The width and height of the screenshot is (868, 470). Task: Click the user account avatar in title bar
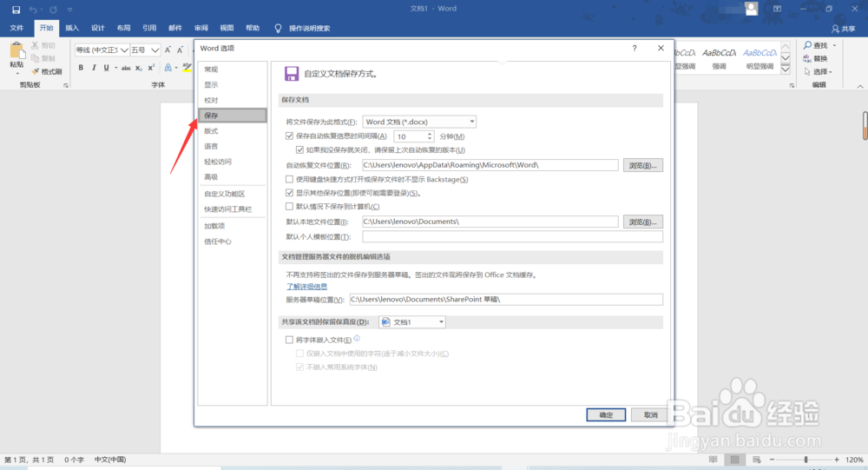[x=751, y=9]
